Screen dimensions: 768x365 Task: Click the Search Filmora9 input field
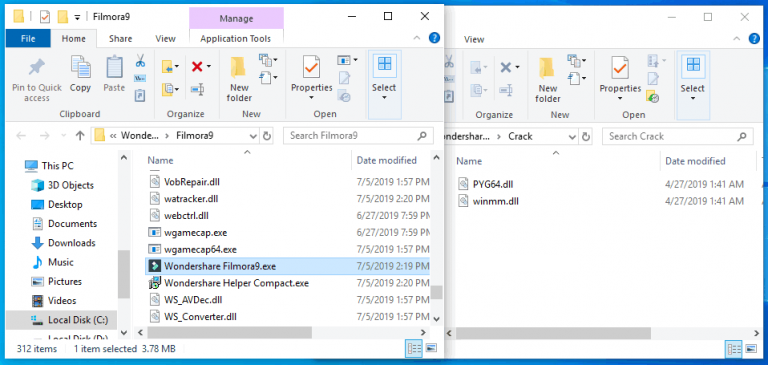point(358,136)
